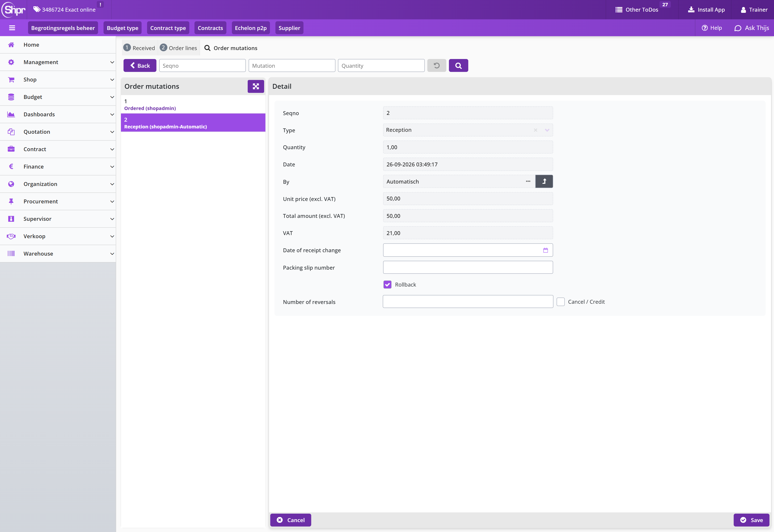Click the Warehouse barcode icon

point(11,254)
